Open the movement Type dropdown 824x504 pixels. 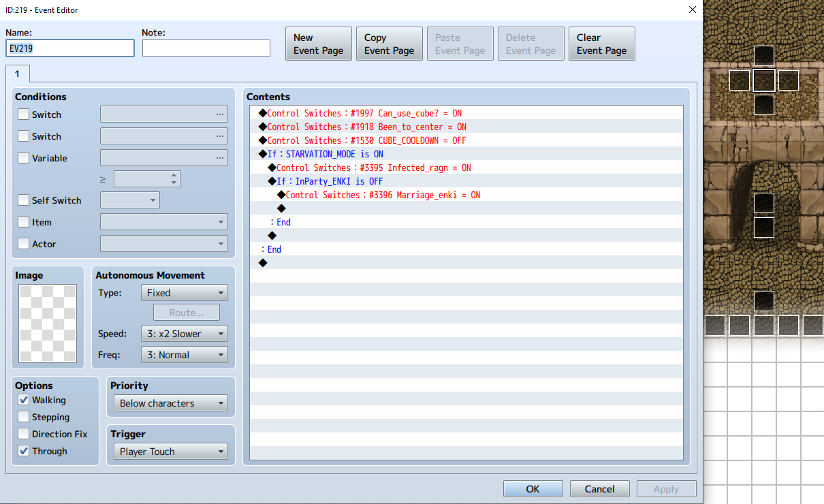[184, 293]
